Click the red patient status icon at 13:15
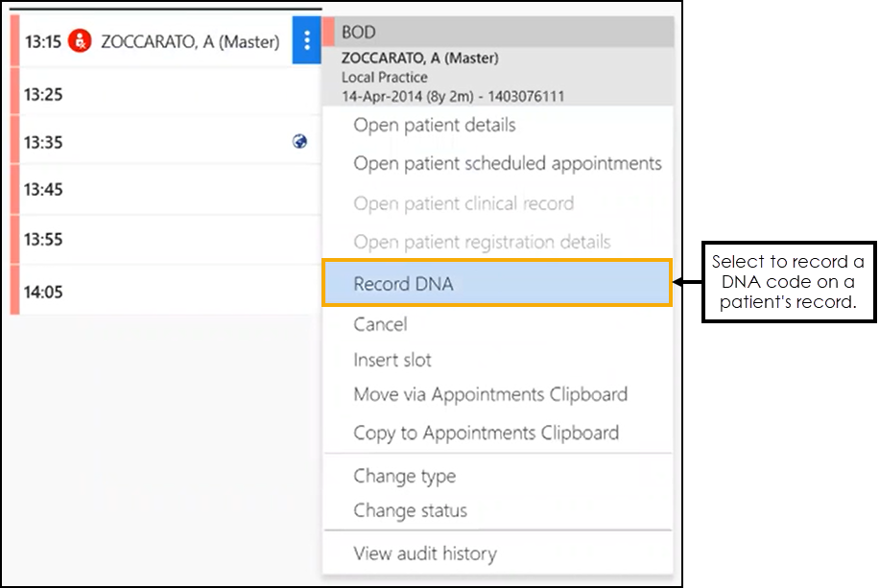Screen dimensions: 879x588 pos(83,41)
